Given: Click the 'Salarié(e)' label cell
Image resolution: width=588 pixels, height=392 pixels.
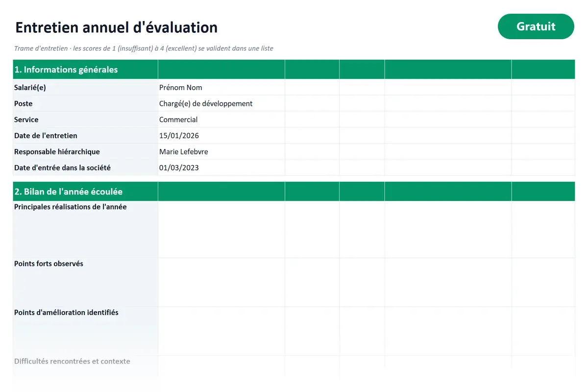Looking at the screenshot, I should tap(85, 87).
